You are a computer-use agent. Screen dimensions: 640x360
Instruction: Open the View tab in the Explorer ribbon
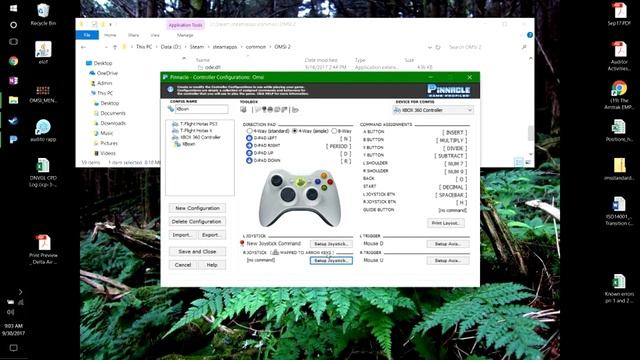[155, 35]
